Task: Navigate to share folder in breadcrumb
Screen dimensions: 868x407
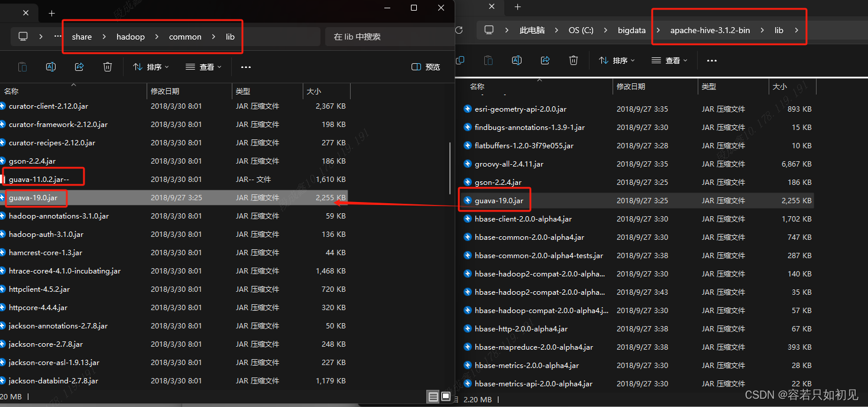Action: pyautogui.click(x=82, y=37)
